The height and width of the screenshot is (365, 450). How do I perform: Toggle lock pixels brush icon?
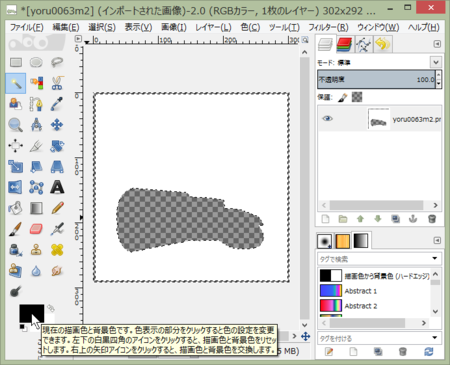[x=343, y=97]
